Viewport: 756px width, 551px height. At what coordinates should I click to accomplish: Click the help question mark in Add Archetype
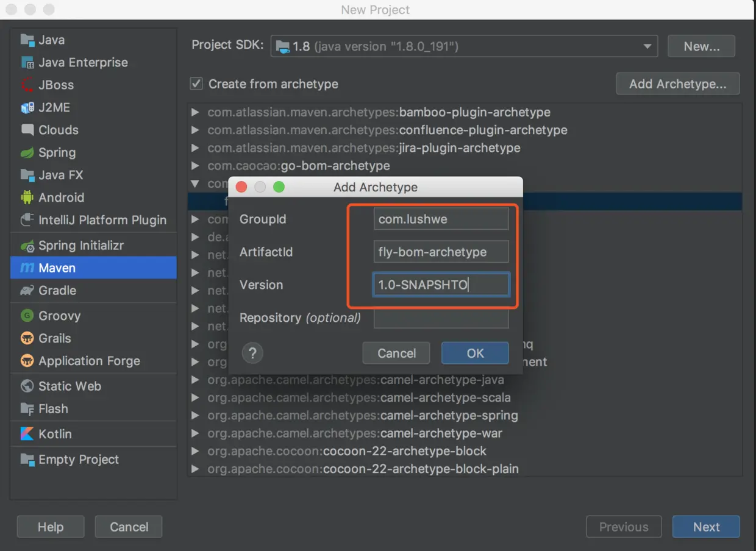click(252, 353)
